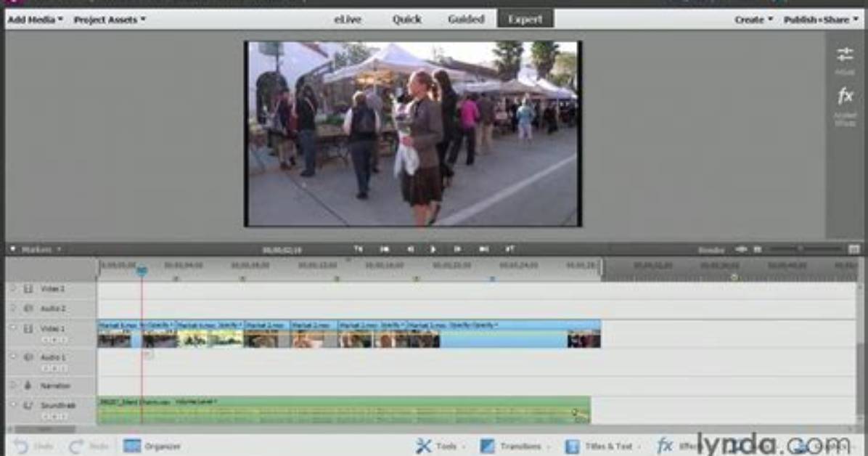This screenshot has height=456, width=868.
Task: Click the Render button
Action: pyautogui.click(x=711, y=250)
